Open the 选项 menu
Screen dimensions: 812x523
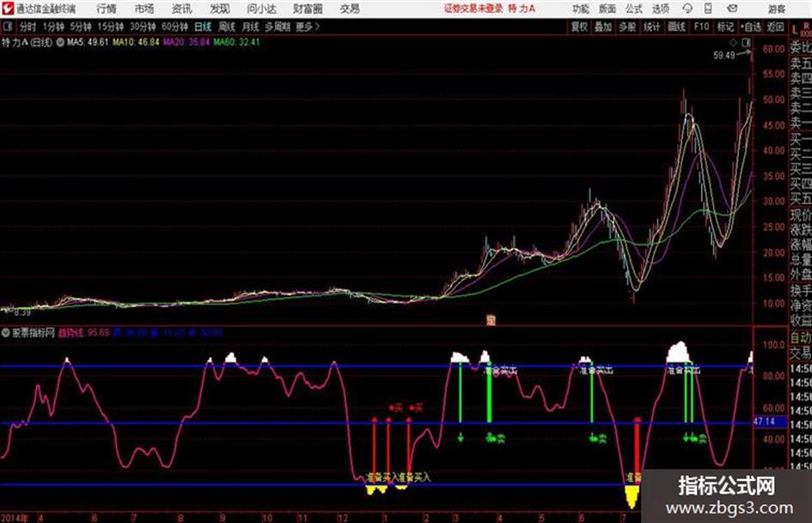[x=661, y=9]
